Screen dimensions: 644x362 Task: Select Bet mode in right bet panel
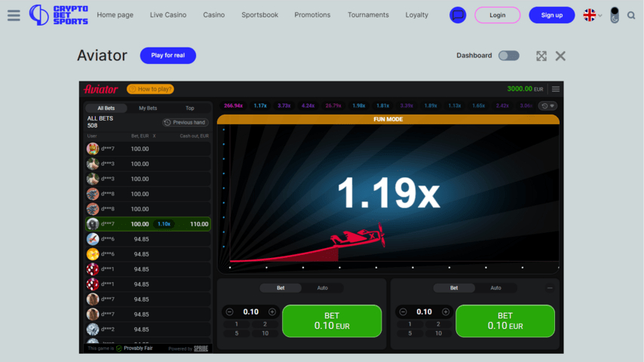[x=454, y=288]
